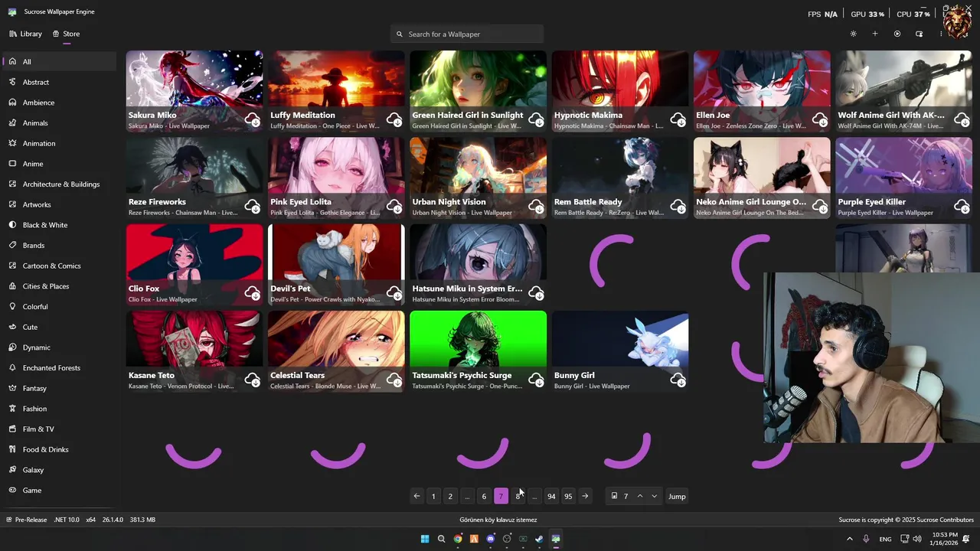This screenshot has width=980, height=551.
Task: Open the Cartoon & Comics category
Action: click(60, 266)
